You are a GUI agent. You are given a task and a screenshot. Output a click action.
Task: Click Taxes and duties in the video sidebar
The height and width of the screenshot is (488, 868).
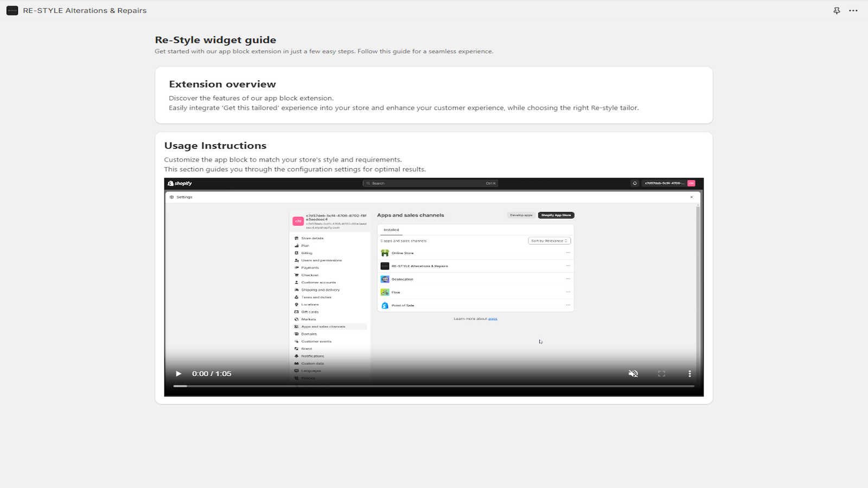pos(316,297)
